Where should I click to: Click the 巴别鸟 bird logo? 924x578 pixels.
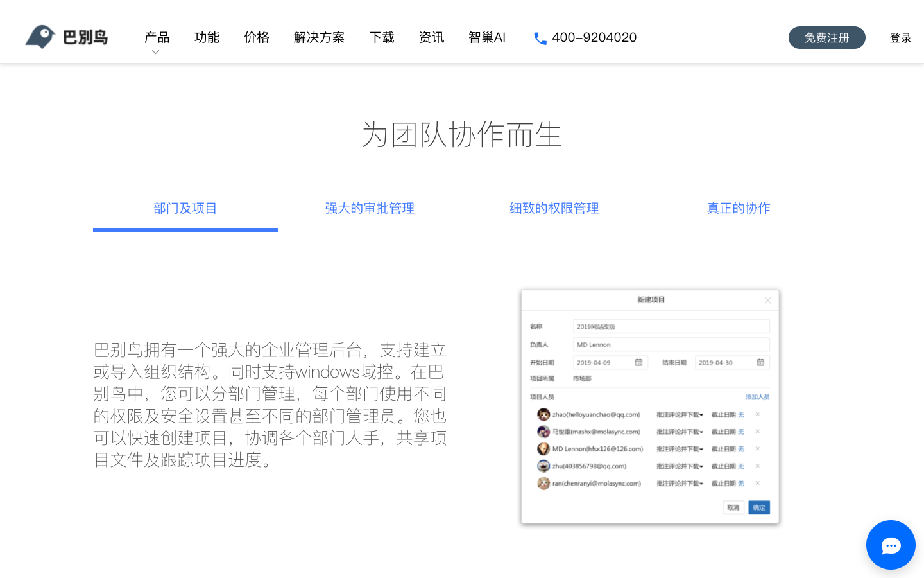click(x=40, y=37)
